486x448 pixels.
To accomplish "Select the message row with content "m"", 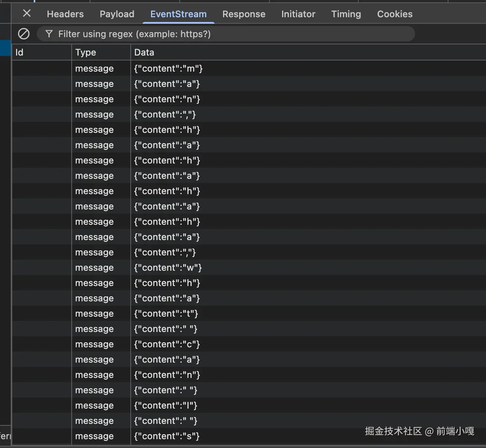I will (x=249, y=69).
